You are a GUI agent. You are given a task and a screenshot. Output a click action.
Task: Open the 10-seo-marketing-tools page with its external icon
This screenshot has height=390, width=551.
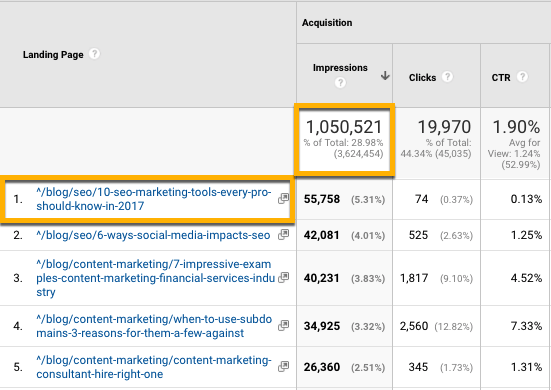(x=283, y=199)
